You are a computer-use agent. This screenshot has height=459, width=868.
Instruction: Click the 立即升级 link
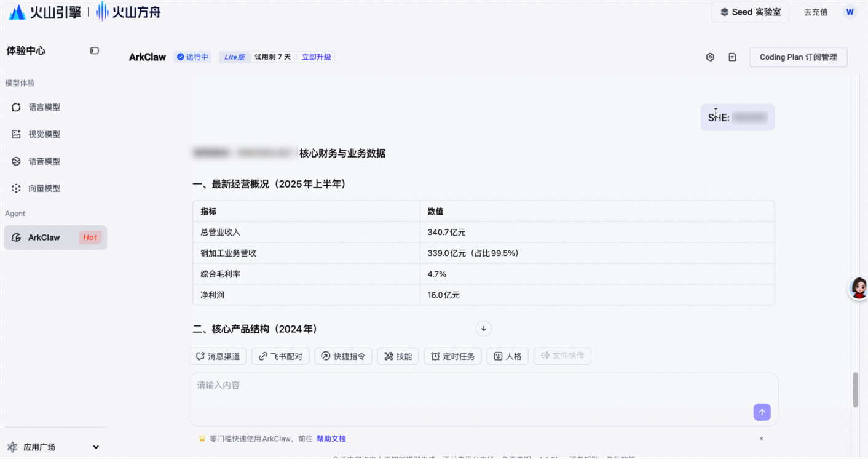316,57
